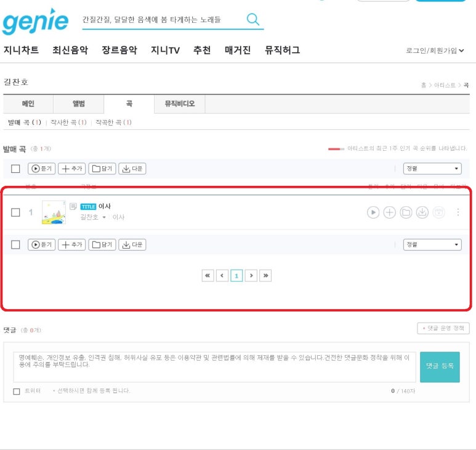Click the bottom 담기 (save) button
Image resolution: width=476 pixels, height=450 pixels.
coord(102,244)
